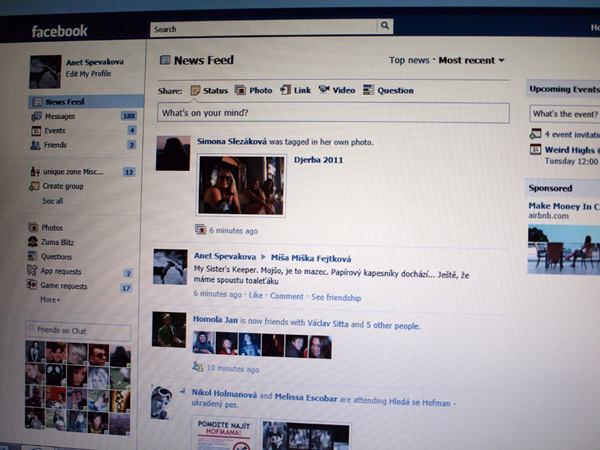Click the Link share icon
600x450 pixels.
(285, 90)
